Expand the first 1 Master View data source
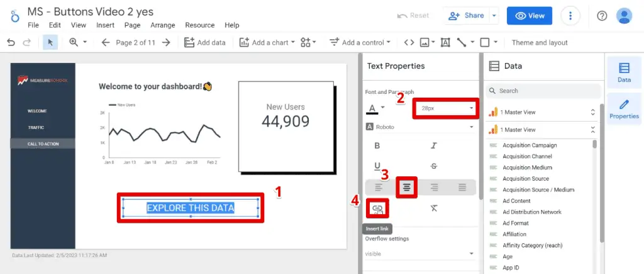Image resolution: width=644 pixels, height=274 pixels. pyautogui.click(x=592, y=112)
